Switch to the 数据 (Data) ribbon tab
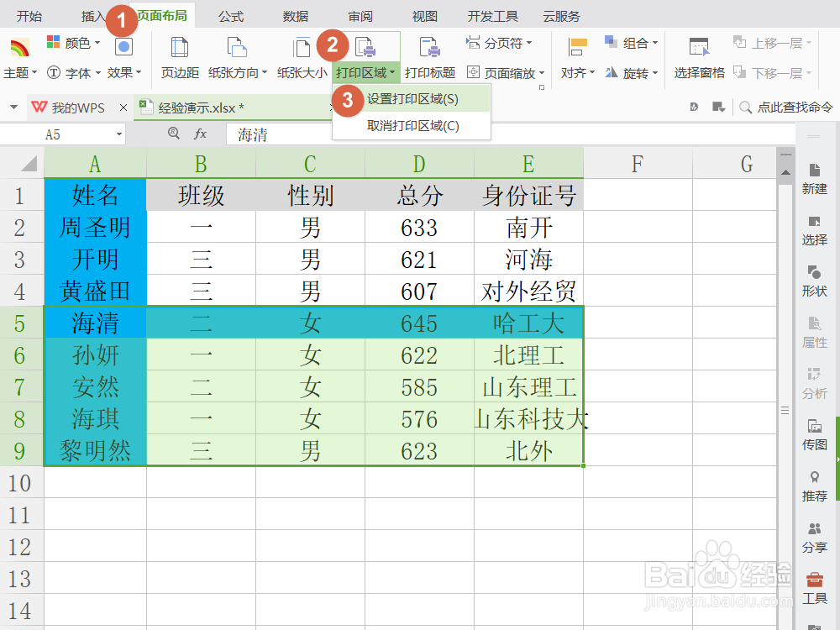Screen dimensions: 840x630 tap(296, 15)
